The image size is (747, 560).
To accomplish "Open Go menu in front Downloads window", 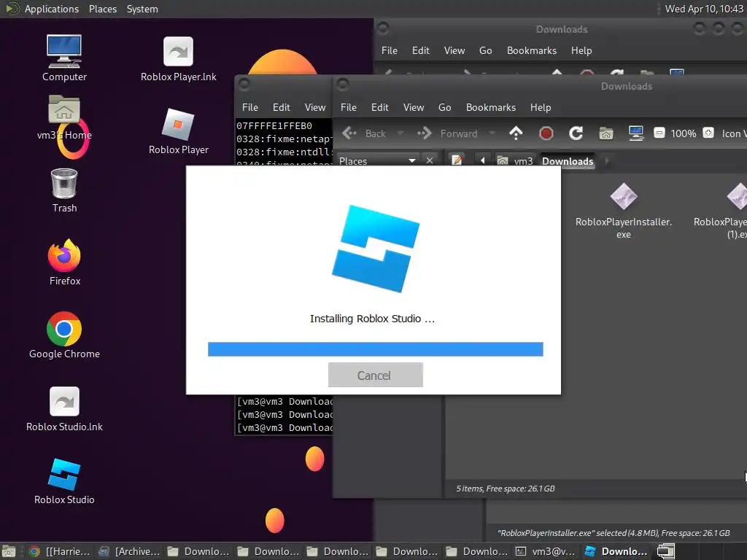I will tap(444, 108).
